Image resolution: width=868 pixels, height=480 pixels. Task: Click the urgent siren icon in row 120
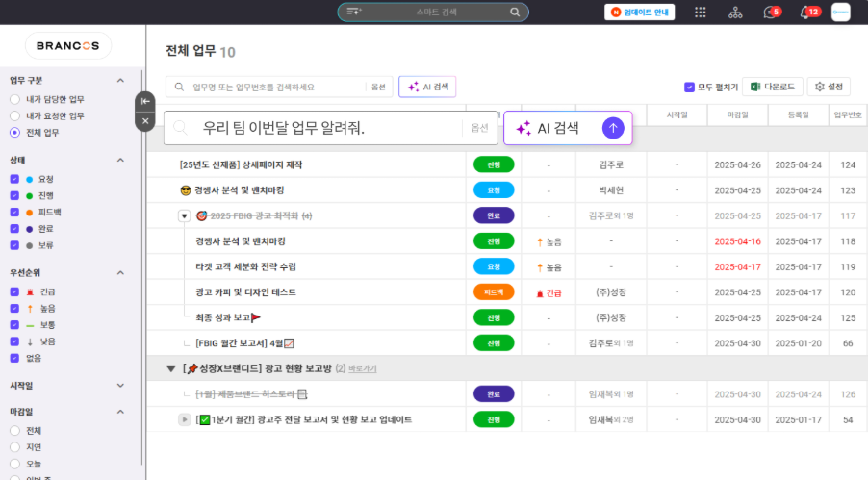pos(540,293)
